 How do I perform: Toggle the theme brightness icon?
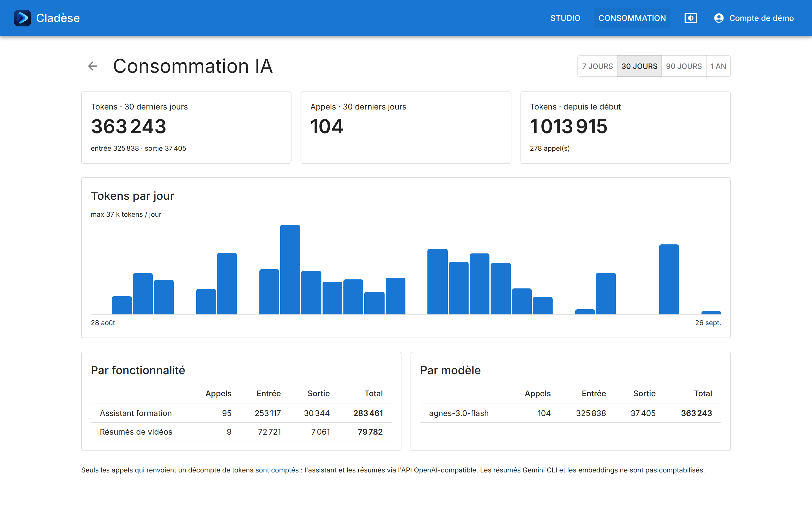(x=690, y=18)
